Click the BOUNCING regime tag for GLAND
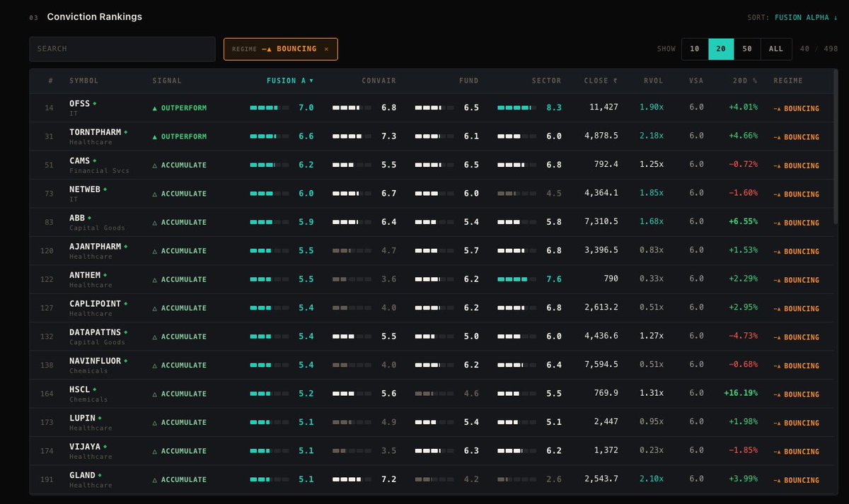This screenshot has width=849, height=504. [797, 480]
